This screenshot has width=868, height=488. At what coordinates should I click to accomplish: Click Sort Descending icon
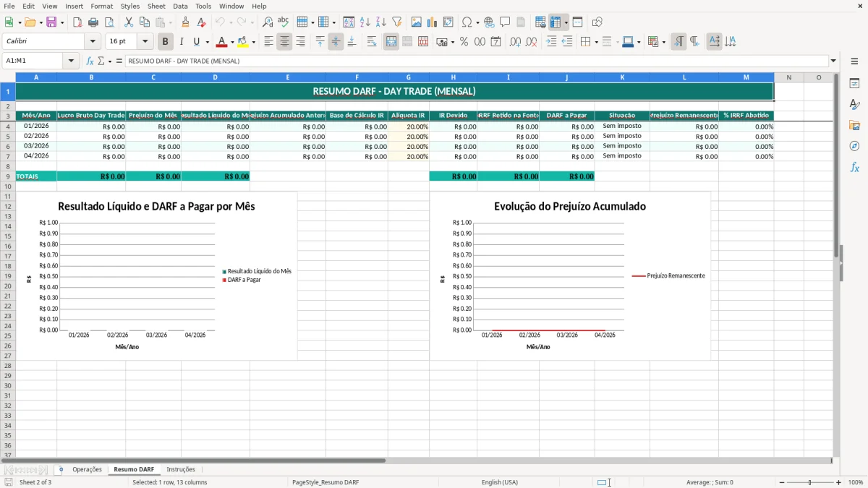pos(381,22)
